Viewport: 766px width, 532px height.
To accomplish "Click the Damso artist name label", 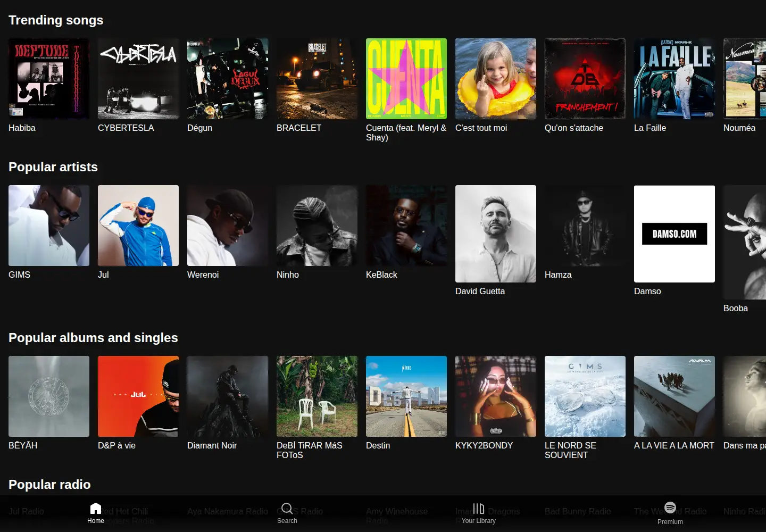I will (647, 291).
